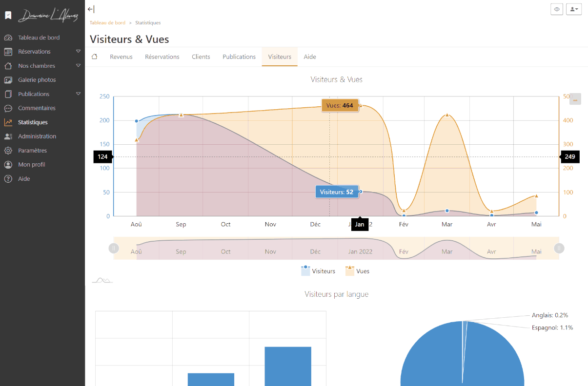Click the Visiteurs & Vues chart title

337,79
